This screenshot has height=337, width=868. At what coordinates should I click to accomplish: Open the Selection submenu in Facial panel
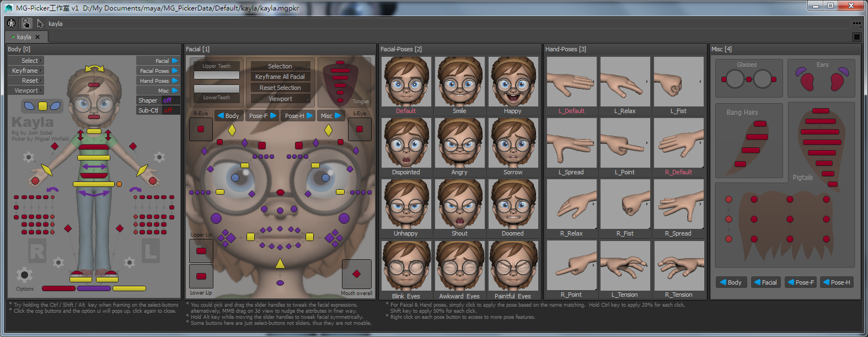pyautogui.click(x=280, y=66)
